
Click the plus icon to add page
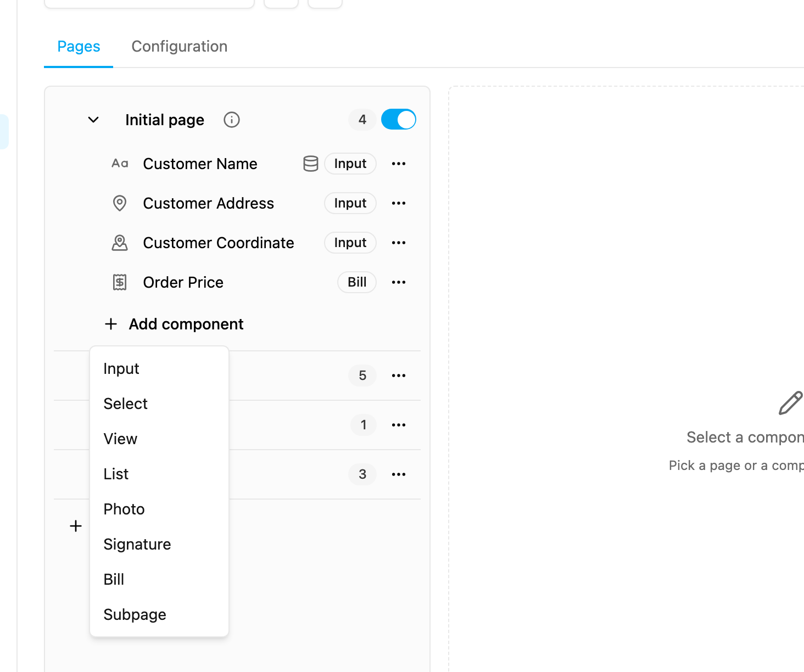(x=76, y=526)
